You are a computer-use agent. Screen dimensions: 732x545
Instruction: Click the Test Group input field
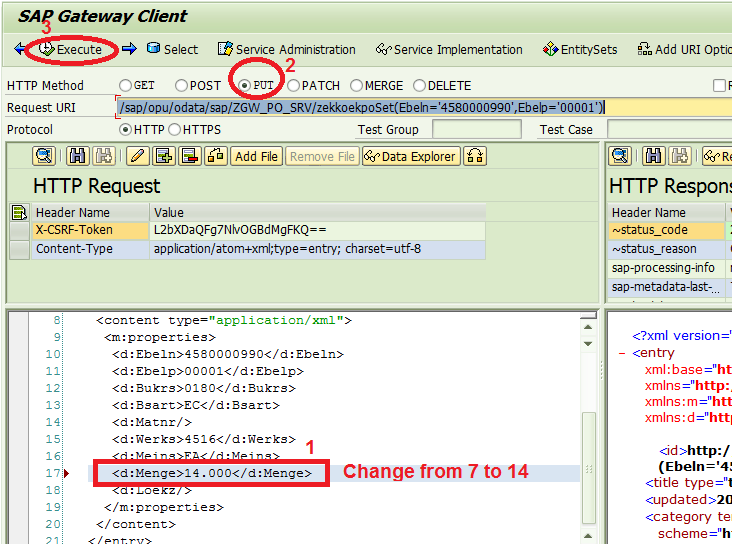coord(477,129)
